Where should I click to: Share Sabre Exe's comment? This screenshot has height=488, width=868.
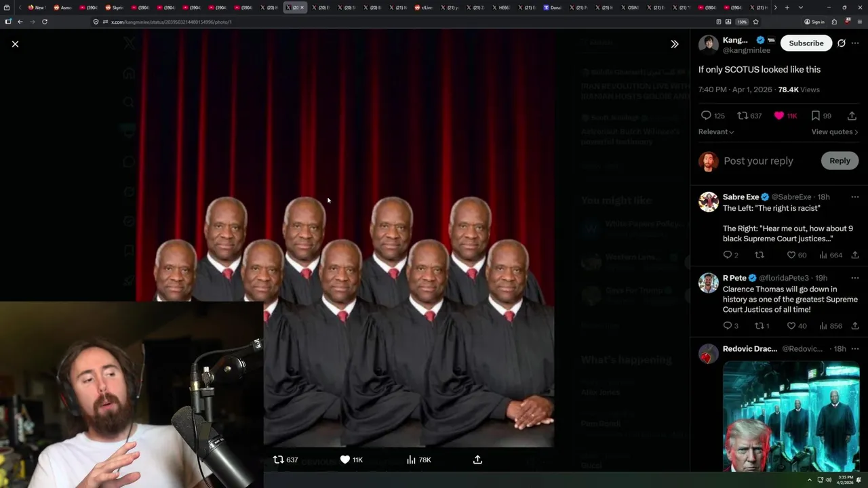point(855,255)
